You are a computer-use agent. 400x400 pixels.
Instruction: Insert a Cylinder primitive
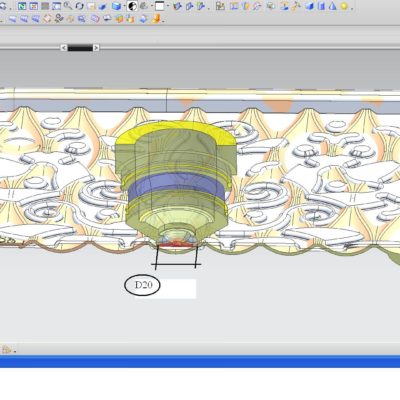[x=321, y=6]
